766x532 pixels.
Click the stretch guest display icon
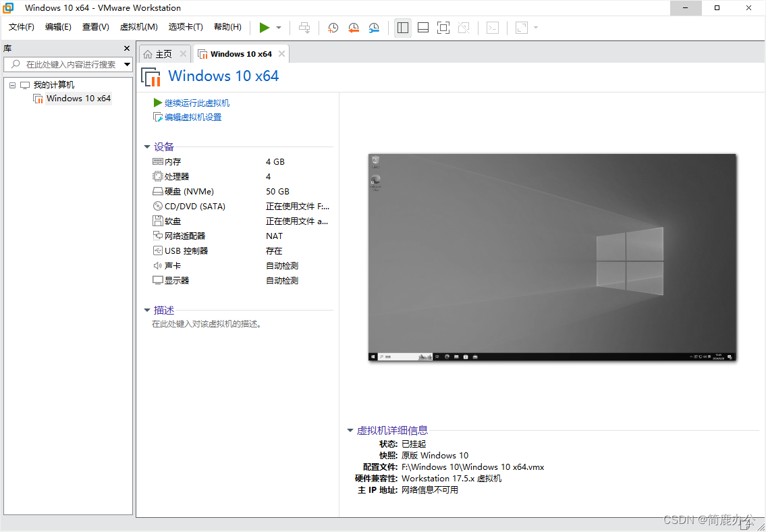click(x=522, y=28)
